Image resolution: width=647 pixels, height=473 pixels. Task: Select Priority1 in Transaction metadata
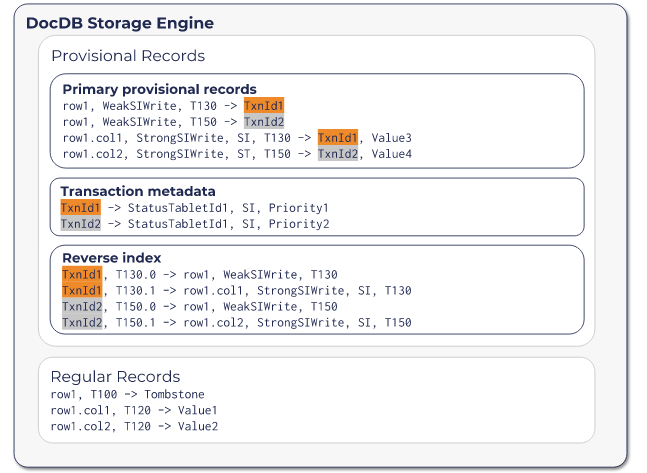coord(299,207)
